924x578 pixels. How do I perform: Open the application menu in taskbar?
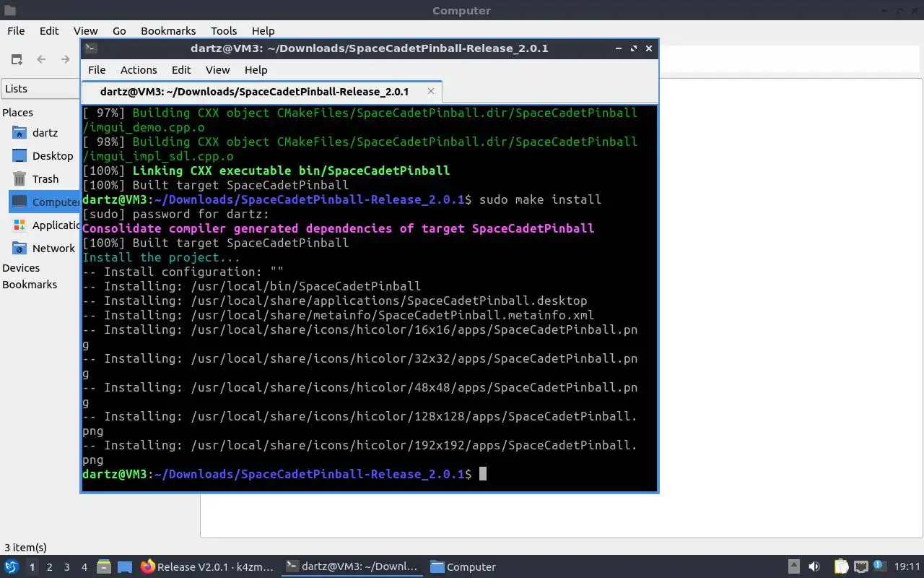(11, 567)
